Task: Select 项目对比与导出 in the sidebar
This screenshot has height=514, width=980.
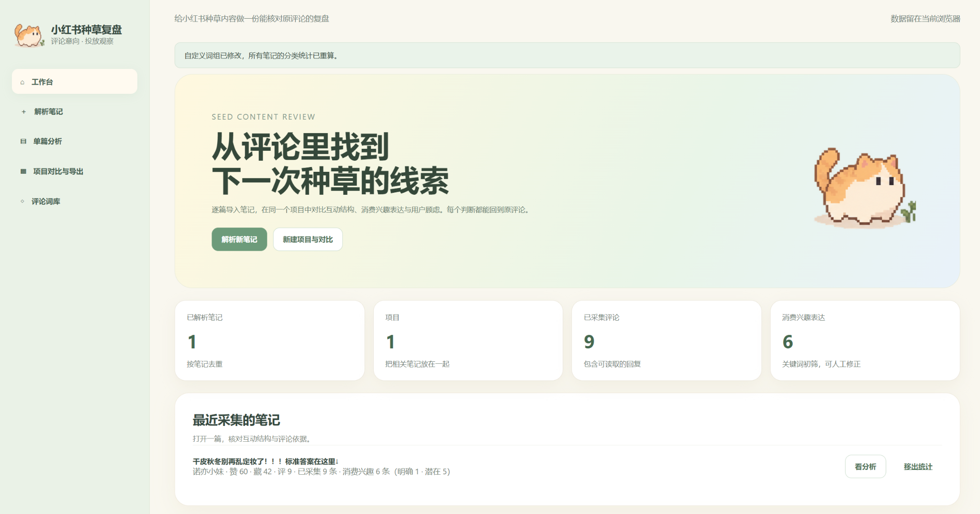Action: (x=75, y=171)
